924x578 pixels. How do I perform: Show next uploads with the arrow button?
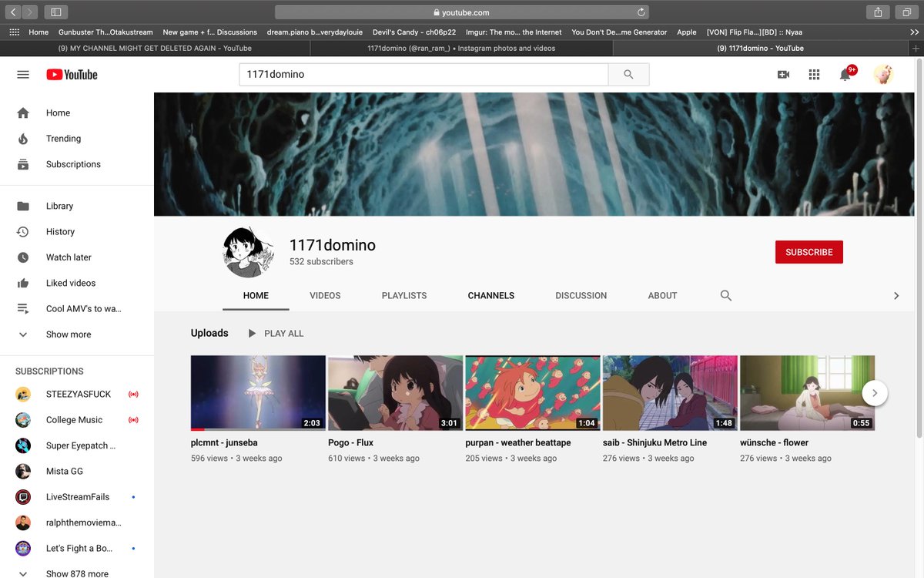pos(875,393)
